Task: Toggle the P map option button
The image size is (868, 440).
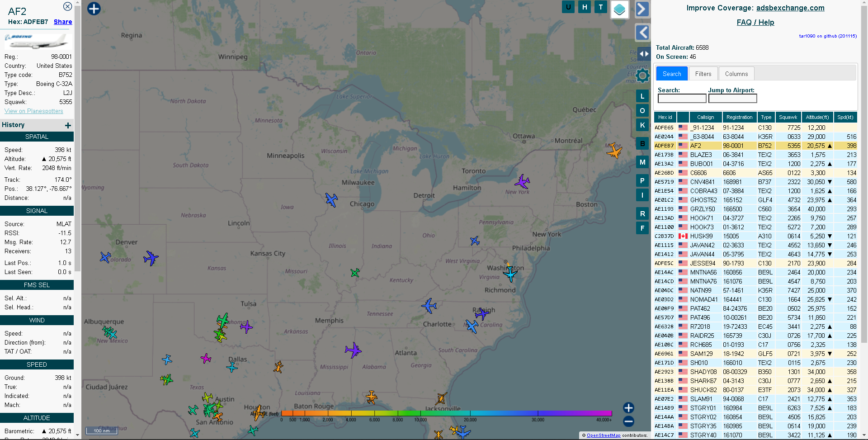Action: 642,180
